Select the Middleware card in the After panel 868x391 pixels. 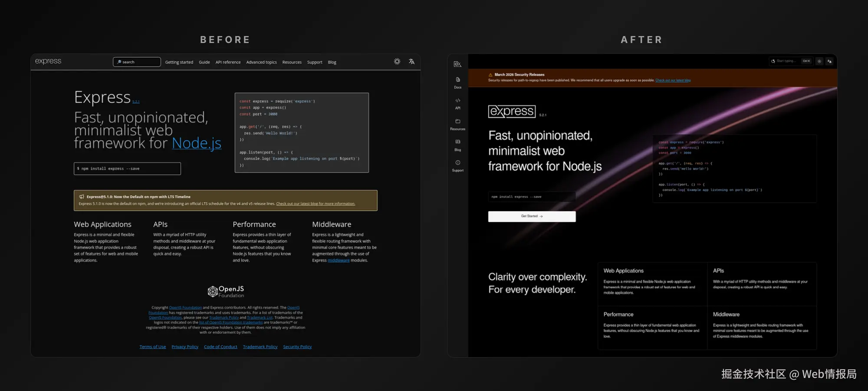coord(762,328)
